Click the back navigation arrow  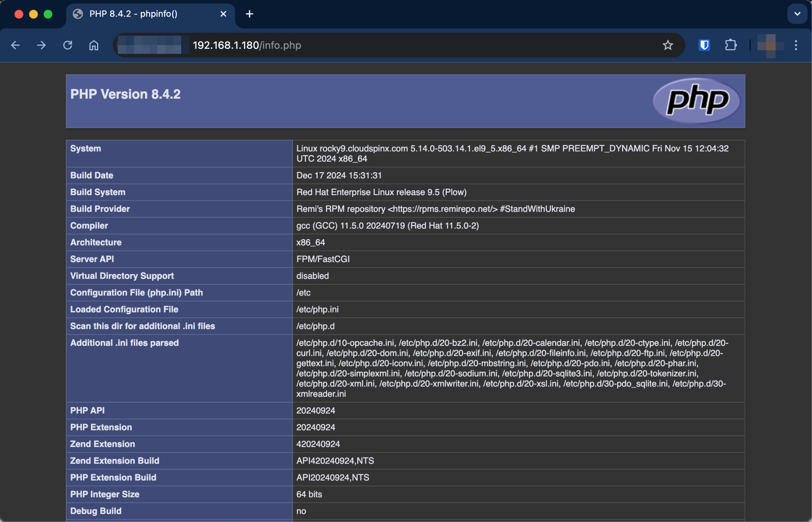click(x=15, y=45)
